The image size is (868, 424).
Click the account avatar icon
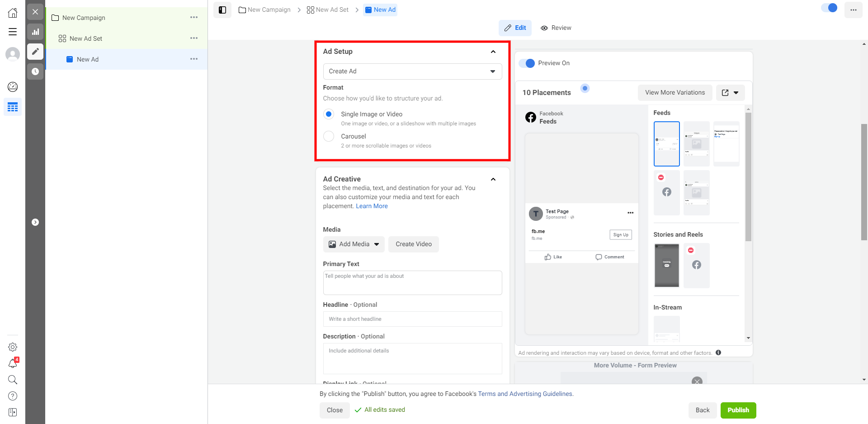pos(13,54)
